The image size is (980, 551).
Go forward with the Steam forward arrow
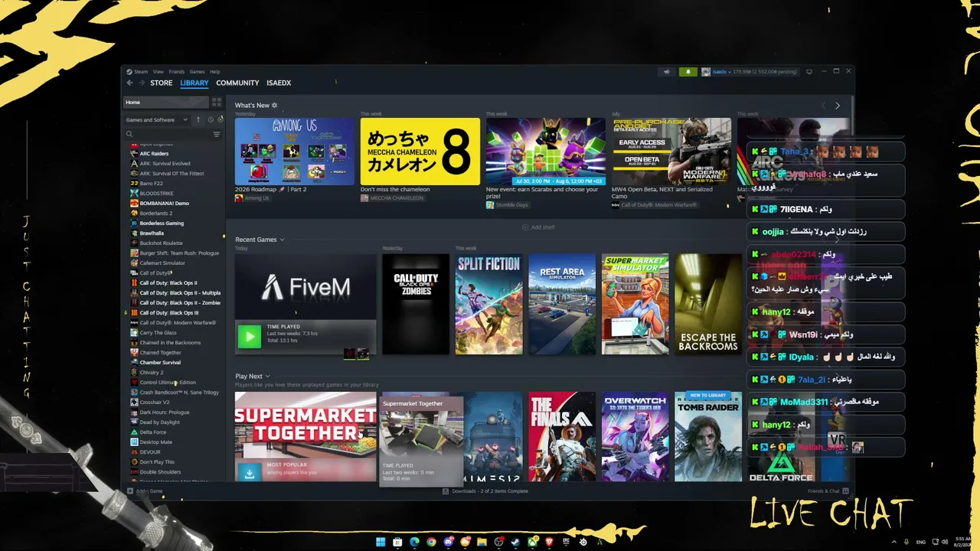pos(141,83)
